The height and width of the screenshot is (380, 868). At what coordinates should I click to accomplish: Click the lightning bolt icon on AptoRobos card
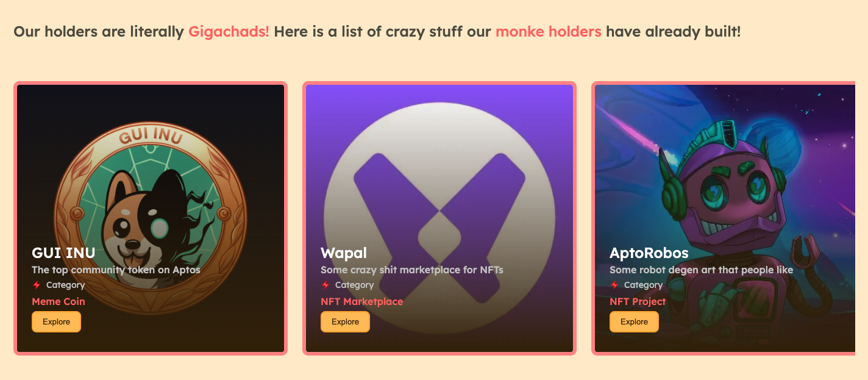pyautogui.click(x=614, y=285)
